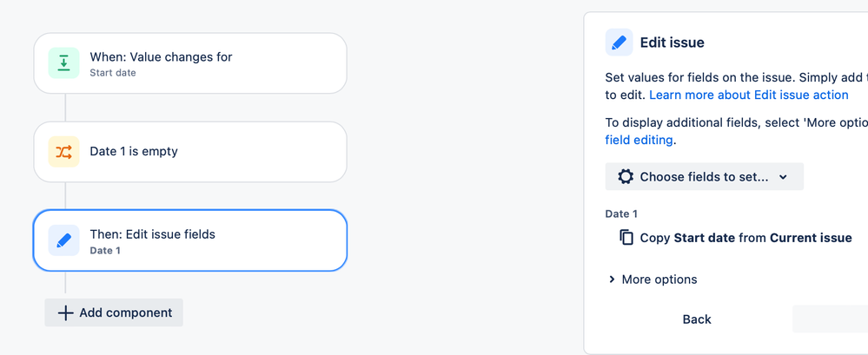Viewport: 868px width, 355px height.
Task: Click the blue pencil icon in Edit issue fields card
Action: point(63,240)
